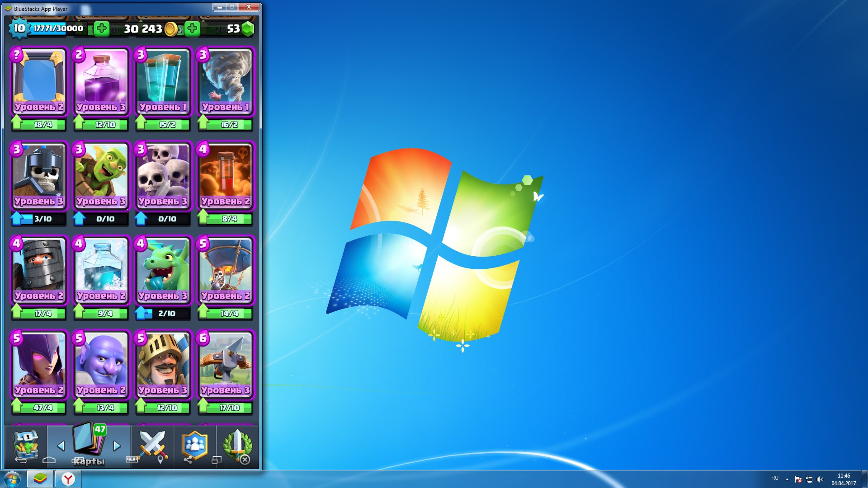This screenshot has width=868, height=488.
Task: Click the 30 243 gold amount
Action: click(x=143, y=29)
